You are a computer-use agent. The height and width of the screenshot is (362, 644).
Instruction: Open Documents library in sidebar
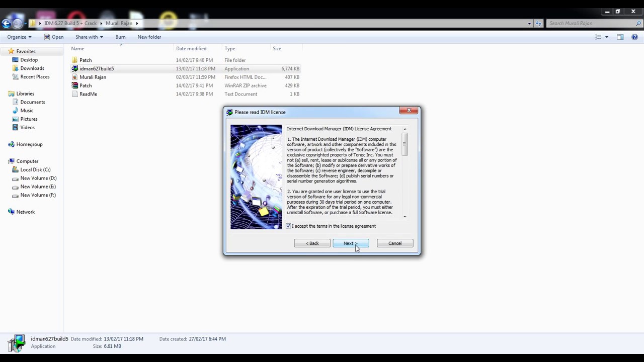pyautogui.click(x=33, y=102)
